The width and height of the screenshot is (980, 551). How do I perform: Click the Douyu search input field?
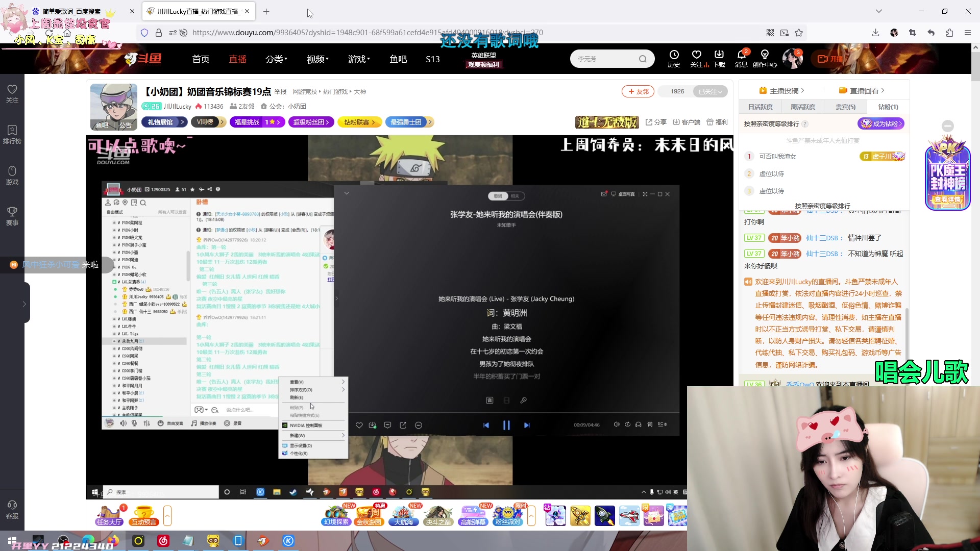(605, 59)
